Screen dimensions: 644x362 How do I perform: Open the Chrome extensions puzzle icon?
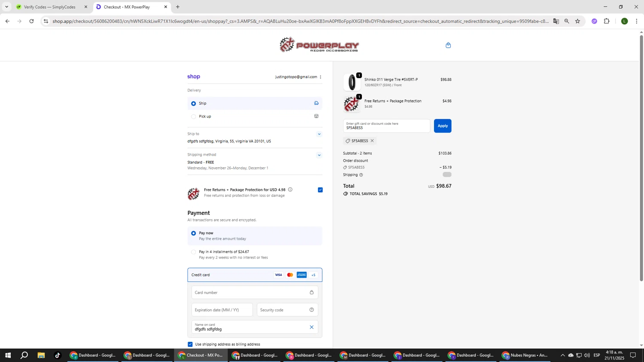607,21
